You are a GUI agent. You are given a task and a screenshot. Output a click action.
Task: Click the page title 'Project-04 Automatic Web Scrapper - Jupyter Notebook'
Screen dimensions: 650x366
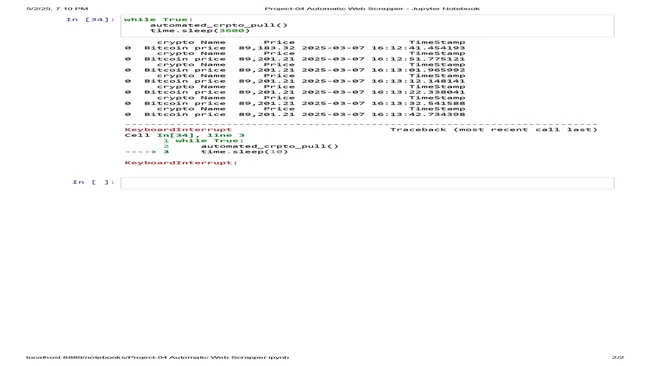(372, 8)
